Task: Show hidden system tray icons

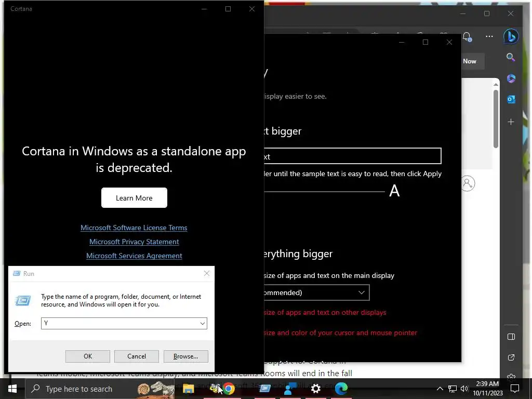Action: coord(440,389)
